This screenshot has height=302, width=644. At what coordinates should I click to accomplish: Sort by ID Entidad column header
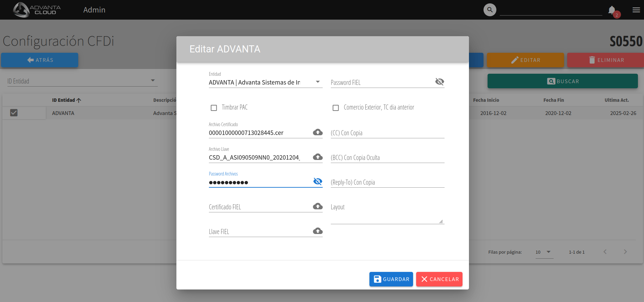66,100
